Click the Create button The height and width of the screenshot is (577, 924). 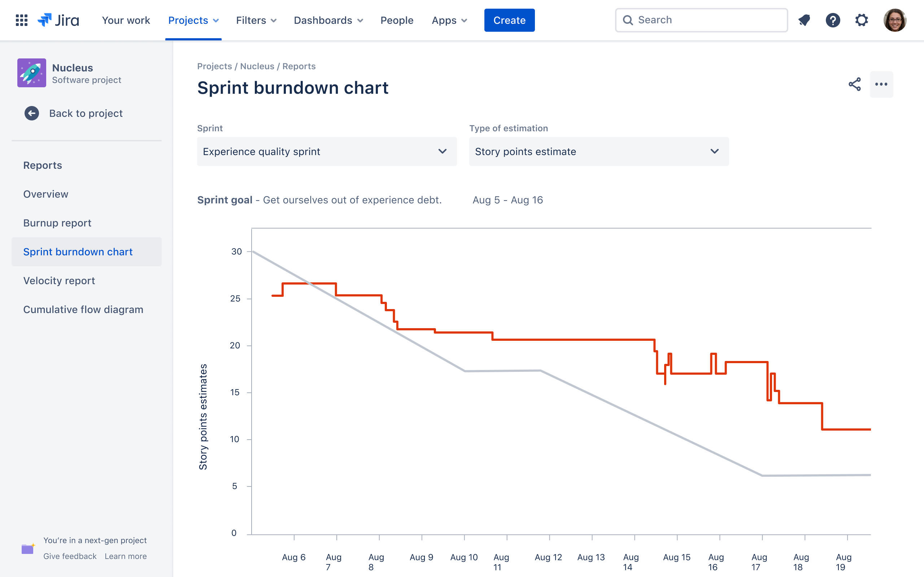509,20
